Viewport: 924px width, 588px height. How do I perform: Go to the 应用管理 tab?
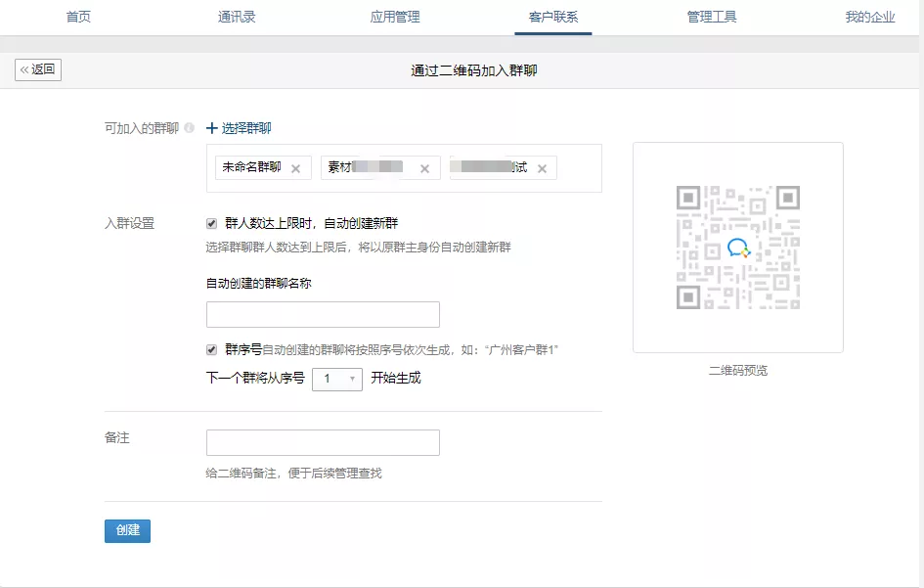coord(395,17)
